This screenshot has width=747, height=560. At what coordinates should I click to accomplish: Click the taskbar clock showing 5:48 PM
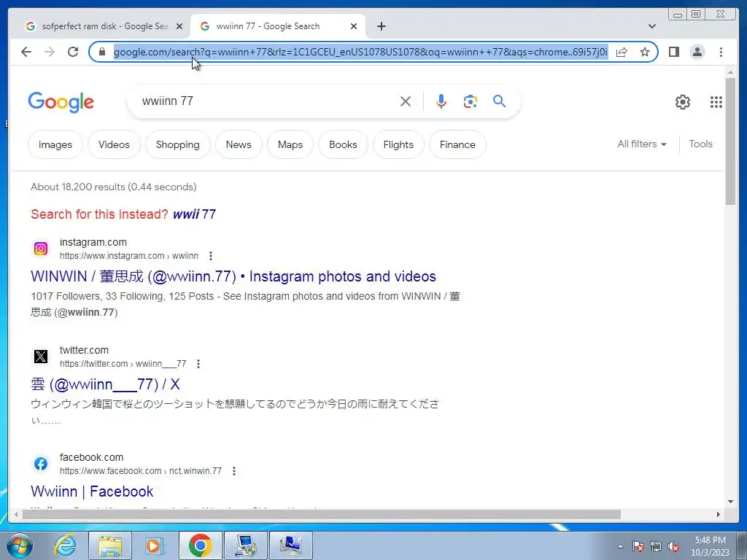click(710, 546)
